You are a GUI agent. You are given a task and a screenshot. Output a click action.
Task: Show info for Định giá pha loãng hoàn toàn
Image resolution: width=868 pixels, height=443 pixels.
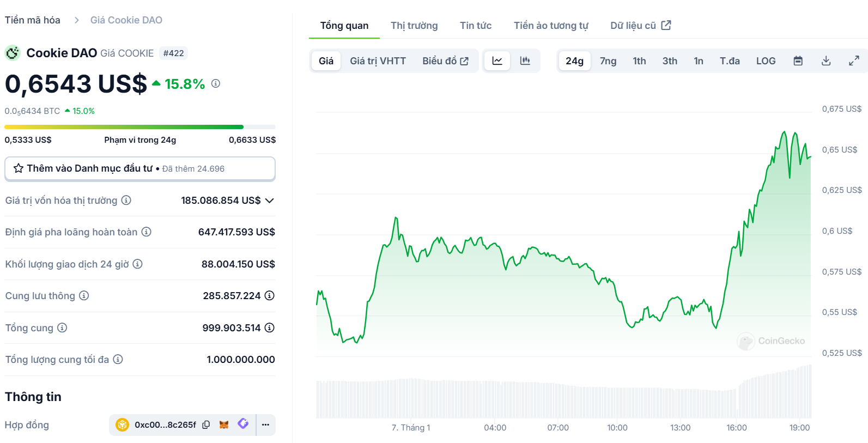tap(147, 232)
